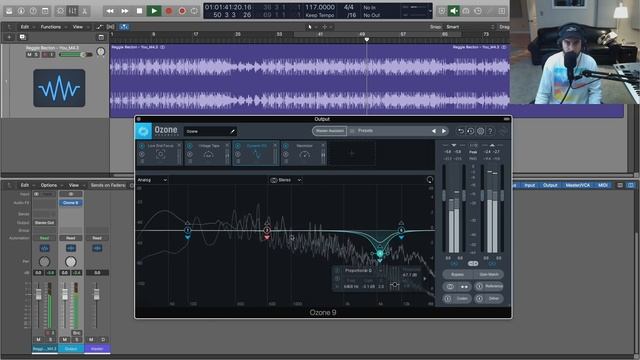The height and width of the screenshot is (360, 640).
Task: Toggle the automation curve button in the tracks toolbar
Action: (100, 27)
